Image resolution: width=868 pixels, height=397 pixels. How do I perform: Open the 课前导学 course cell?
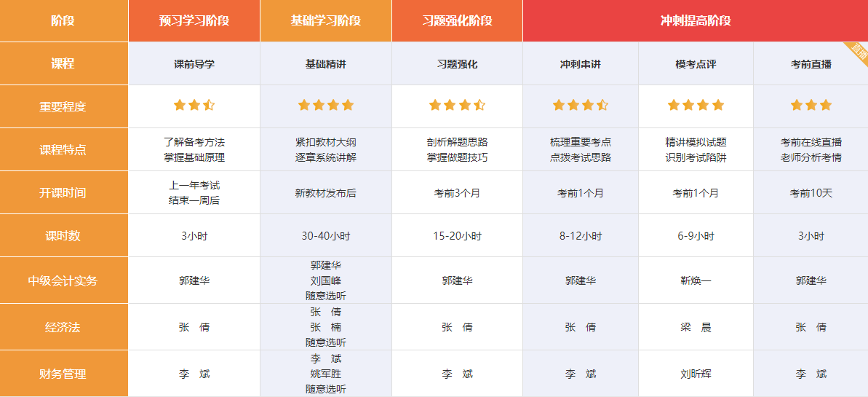(194, 64)
